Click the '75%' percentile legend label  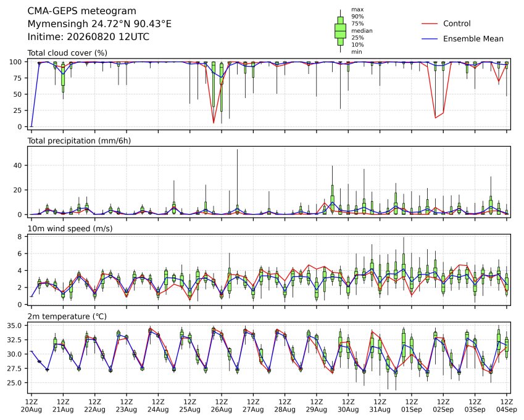pos(357,23)
